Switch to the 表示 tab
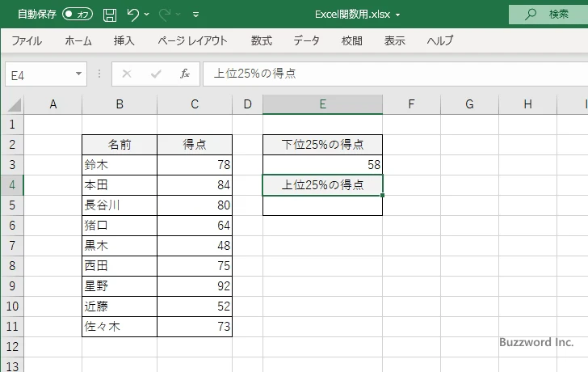The width and height of the screenshot is (588, 372). tap(394, 40)
